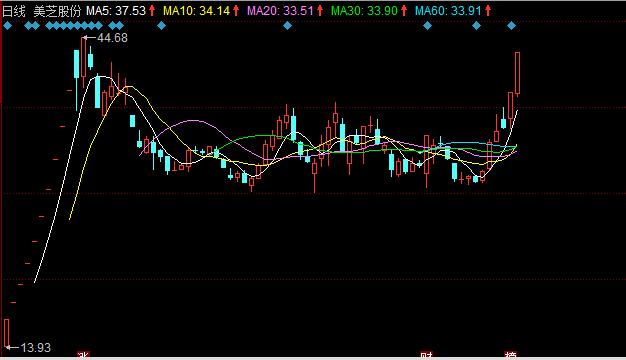The height and width of the screenshot is (360, 626).
Task: Open the red 财 event marker at bottom
Action: [x=427, y=355]
